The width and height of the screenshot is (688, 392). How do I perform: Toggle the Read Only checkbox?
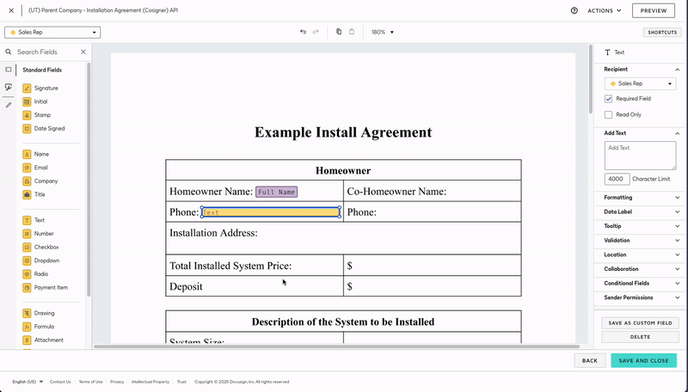pyautogui.click(x=608, y=115)
